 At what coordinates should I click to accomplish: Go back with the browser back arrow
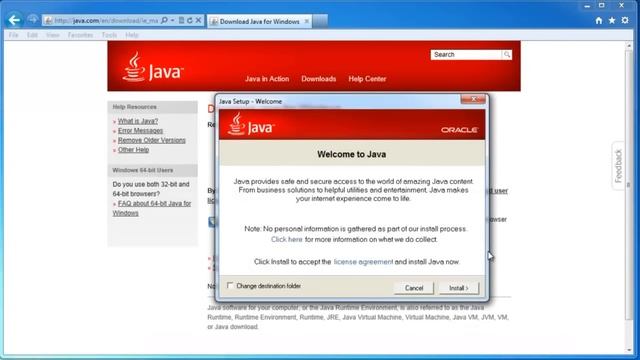14,20
